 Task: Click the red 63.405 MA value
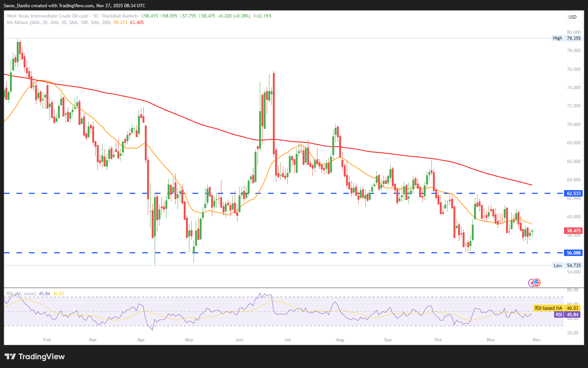point(137,22)
